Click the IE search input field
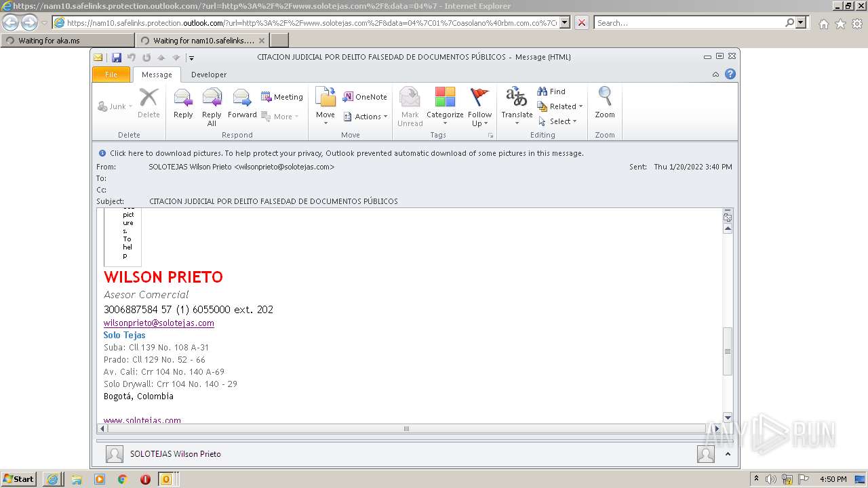The height and width of the screenshot is (488, 868). [690, 22]
